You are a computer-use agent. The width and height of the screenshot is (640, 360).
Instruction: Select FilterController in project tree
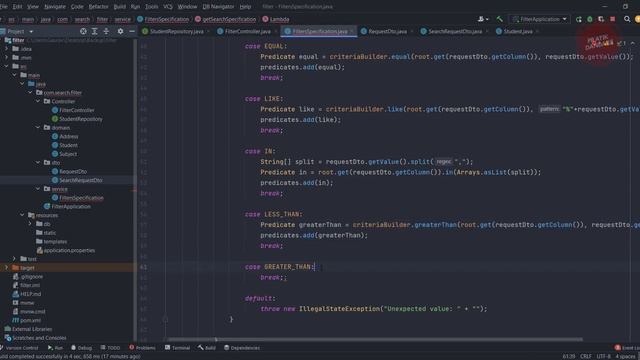[77, 110]
